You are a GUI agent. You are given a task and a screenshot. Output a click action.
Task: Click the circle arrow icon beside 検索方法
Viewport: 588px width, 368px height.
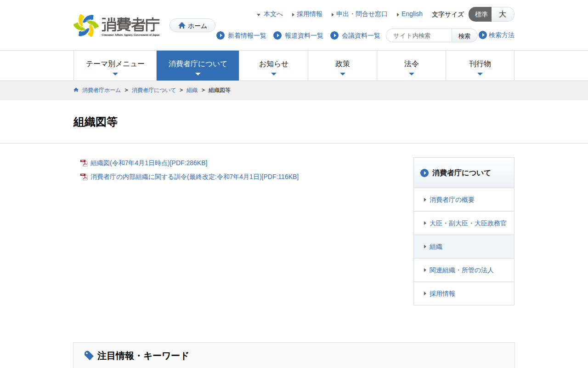tap(483, 35)
